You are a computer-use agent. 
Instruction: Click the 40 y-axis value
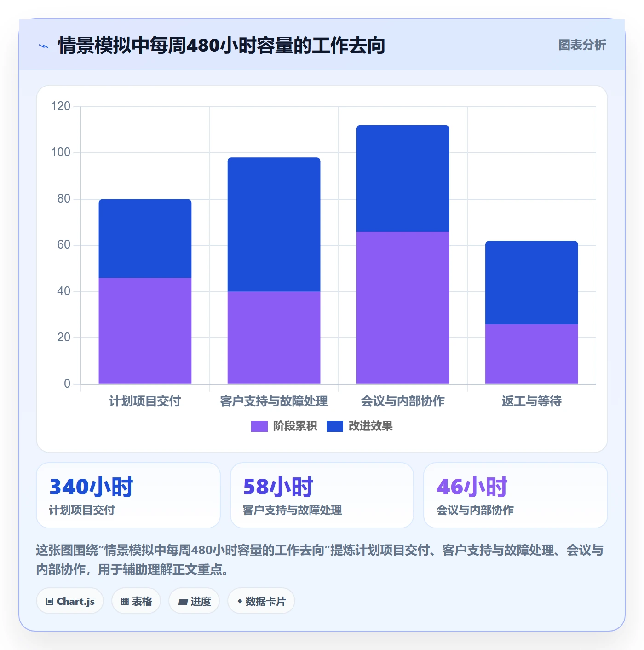[x=64, y=291]
